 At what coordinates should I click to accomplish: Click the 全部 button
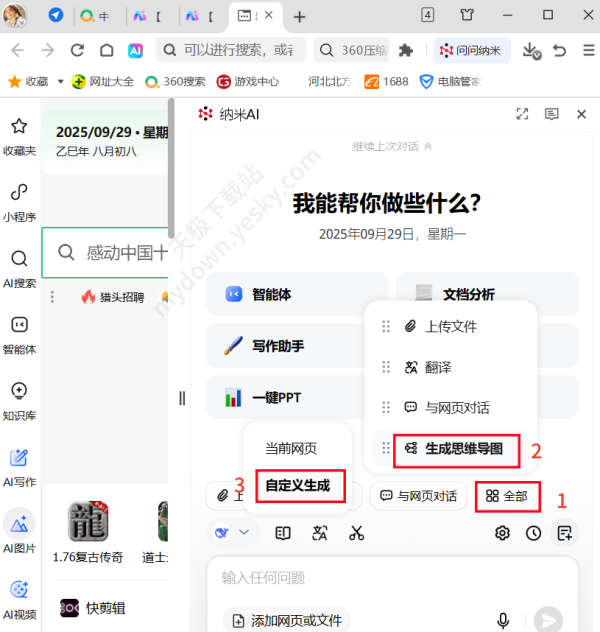[x=508, y=495]
